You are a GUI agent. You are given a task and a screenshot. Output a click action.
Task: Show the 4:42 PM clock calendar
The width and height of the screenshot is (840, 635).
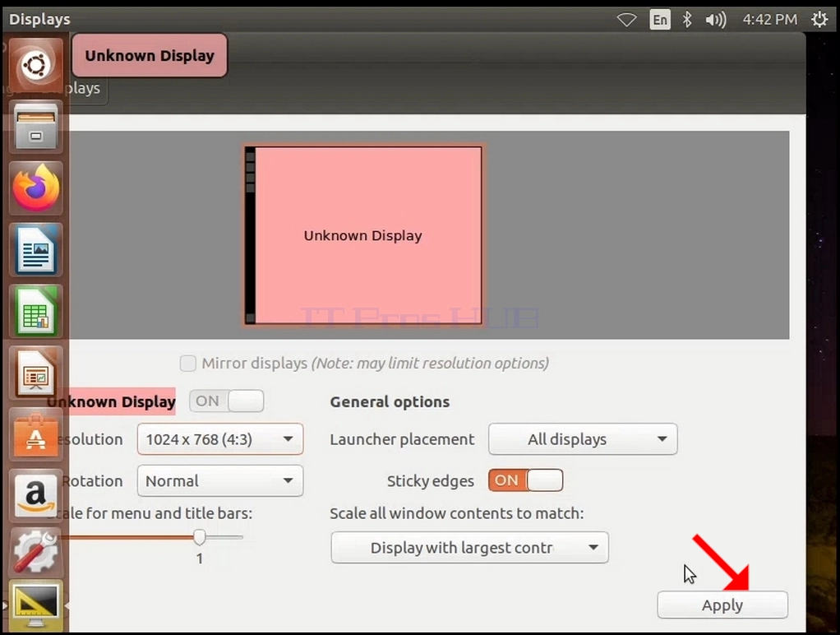click(x=770, y=20)
